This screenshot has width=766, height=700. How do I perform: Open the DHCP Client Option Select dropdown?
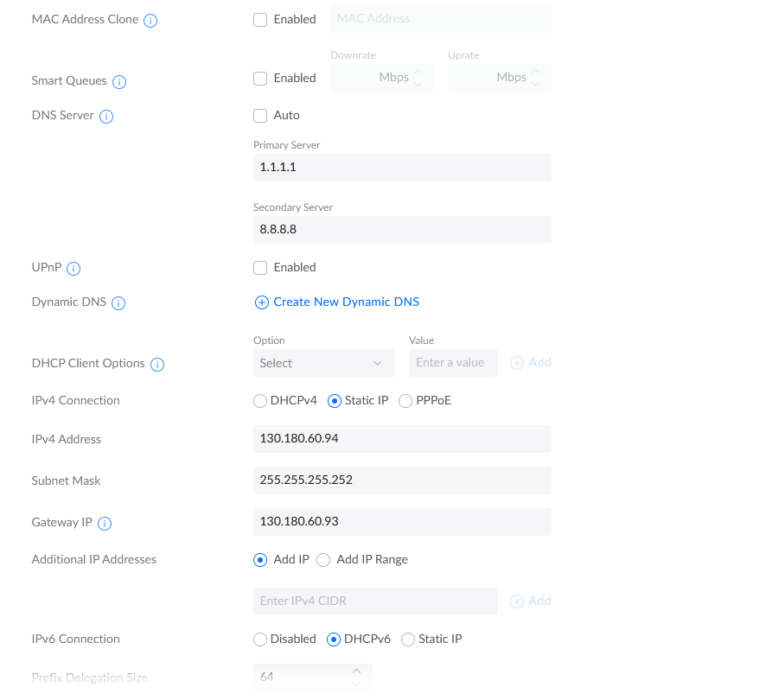[x=323, y=364]
